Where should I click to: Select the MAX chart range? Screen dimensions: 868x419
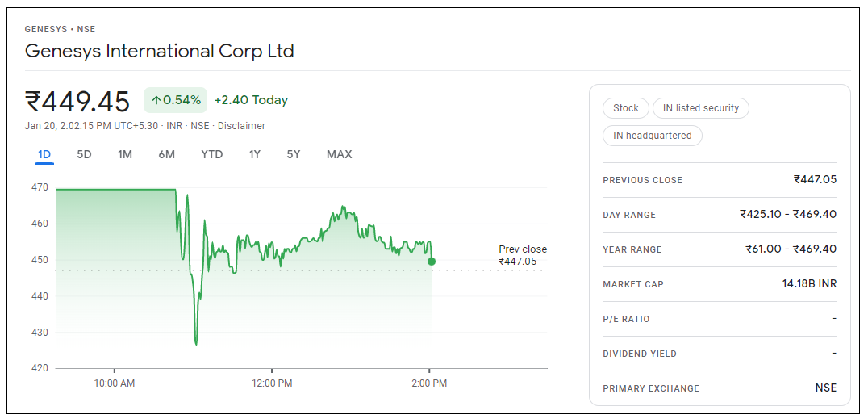pyautogui.click(x=340, y=155)
